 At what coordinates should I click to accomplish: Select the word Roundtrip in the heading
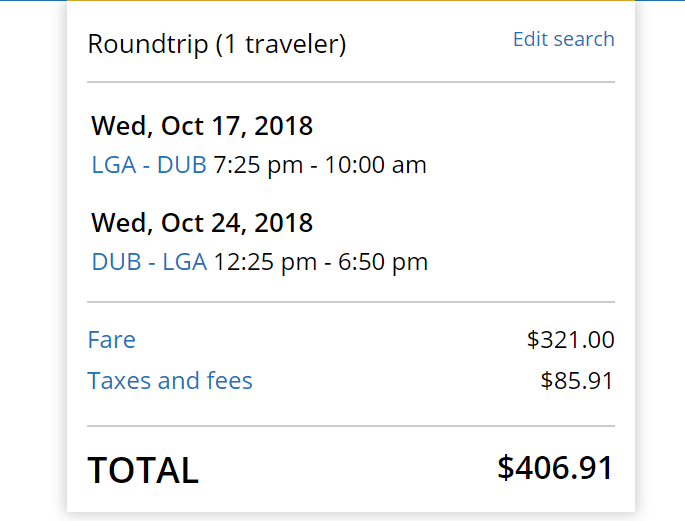click(148, 44)
